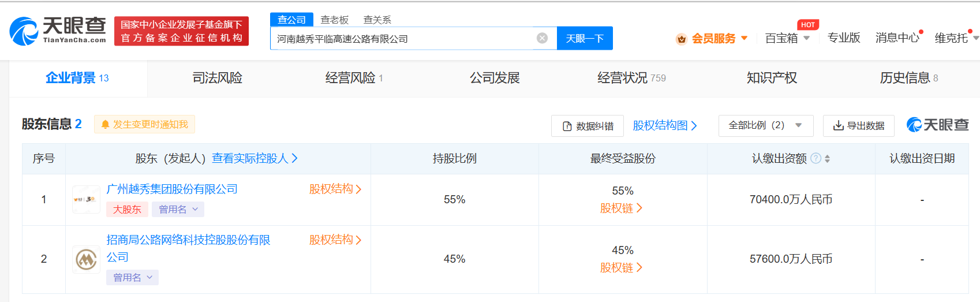The width and height of the screenshot is (980, 302).
Task: Open the 知识产权 tab
Action: pos(772,78)
